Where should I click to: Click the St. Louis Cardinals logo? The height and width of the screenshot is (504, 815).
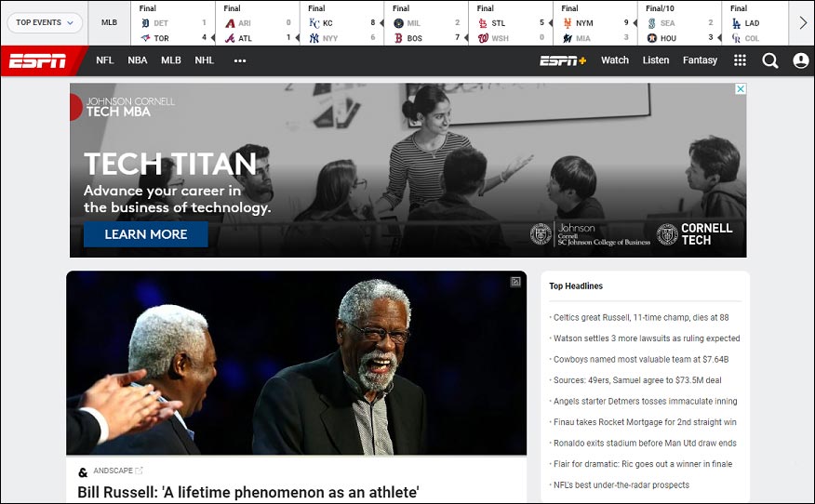click(483, 23)
